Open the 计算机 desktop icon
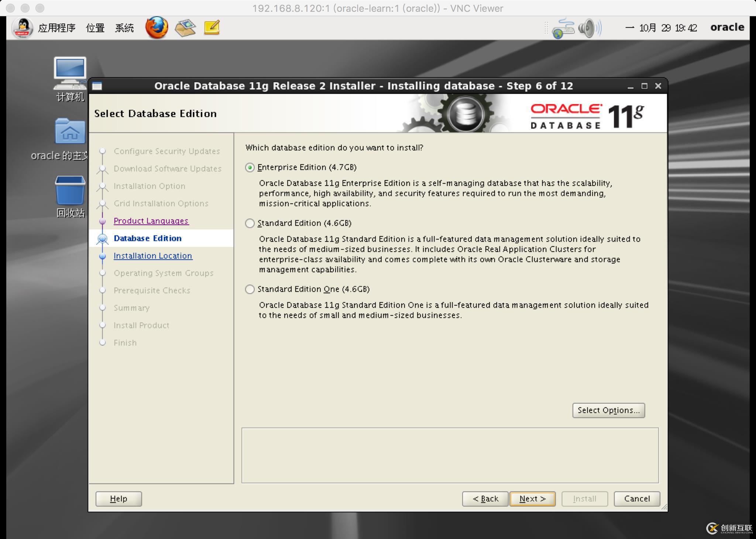The image size is (756, 539). [70, 79]
